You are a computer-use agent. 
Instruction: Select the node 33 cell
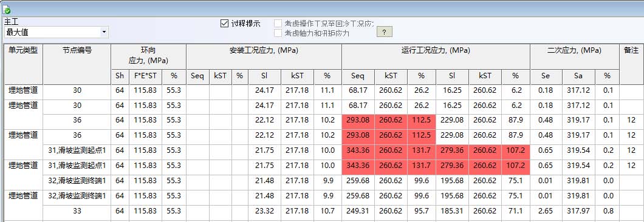[x=77, y=211]
